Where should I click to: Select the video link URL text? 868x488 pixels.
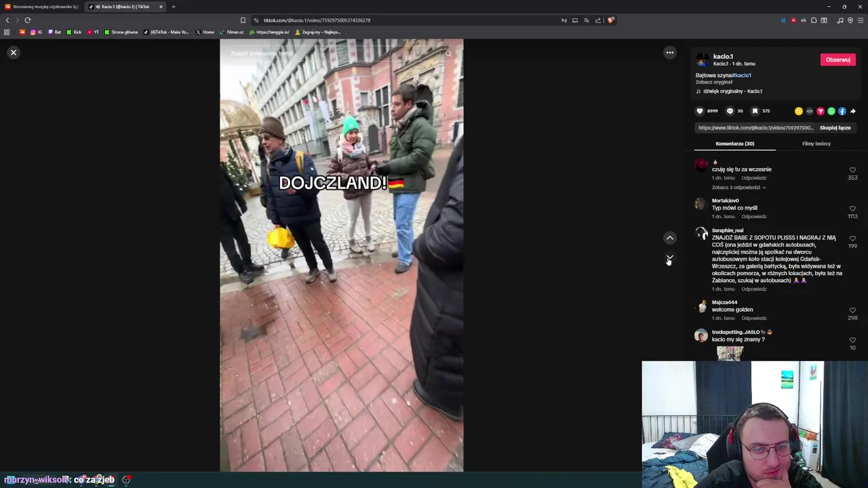tap(755, 127)
